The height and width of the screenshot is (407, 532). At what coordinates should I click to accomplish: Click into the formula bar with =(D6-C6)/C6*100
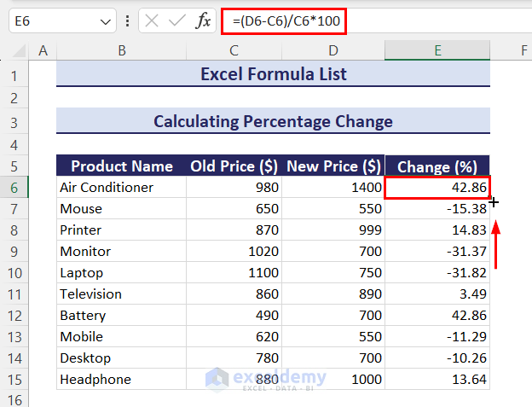[375, 21]
